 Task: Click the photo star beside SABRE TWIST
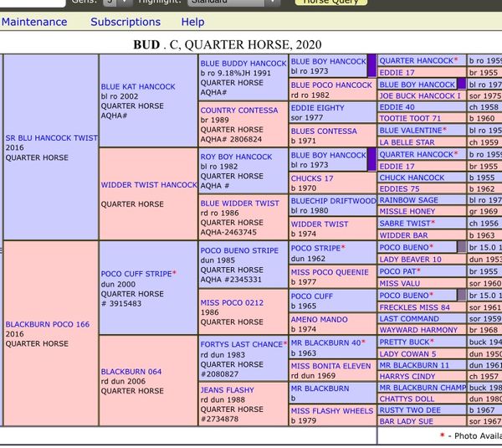[x=433, y=222]
